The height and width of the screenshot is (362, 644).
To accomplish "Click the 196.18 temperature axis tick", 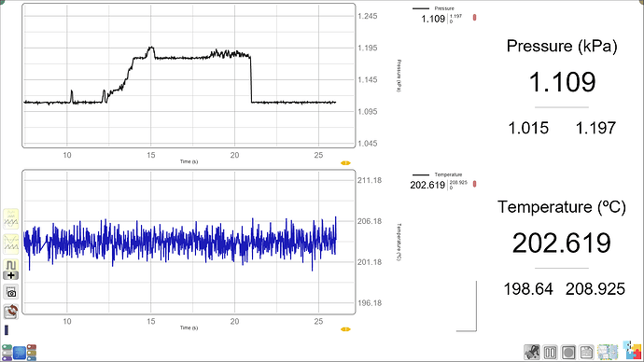I will coord(370,303).
